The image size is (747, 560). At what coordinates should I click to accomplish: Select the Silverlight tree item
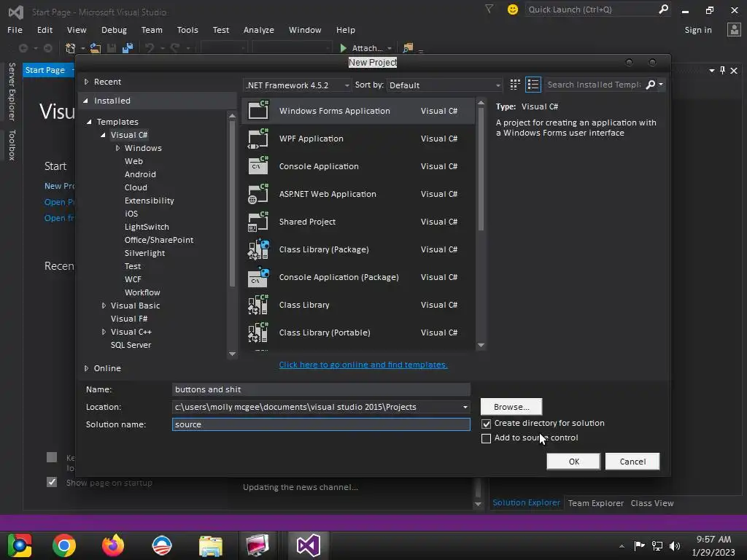click(x=144, y=253)
